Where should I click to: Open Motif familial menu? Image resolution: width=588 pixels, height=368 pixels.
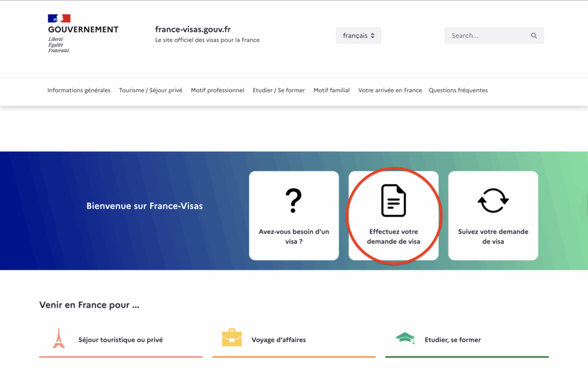[331, 90]
